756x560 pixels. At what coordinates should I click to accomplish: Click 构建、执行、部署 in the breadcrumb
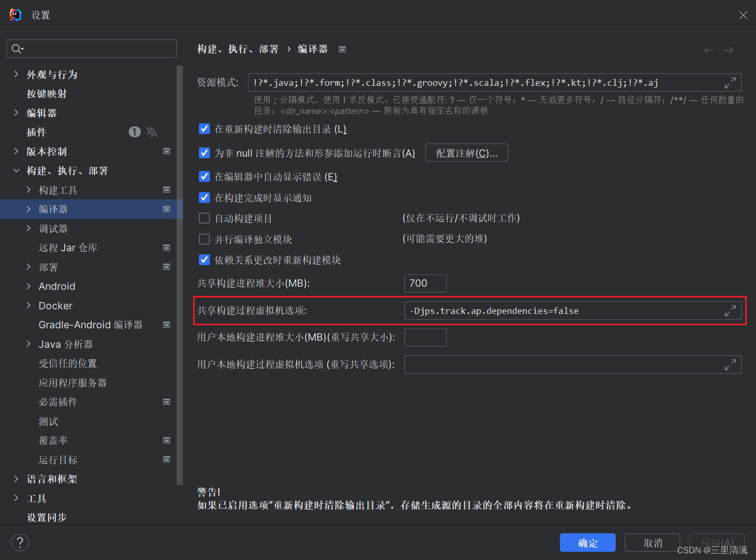pyautogui.click(x=238, y=49)
